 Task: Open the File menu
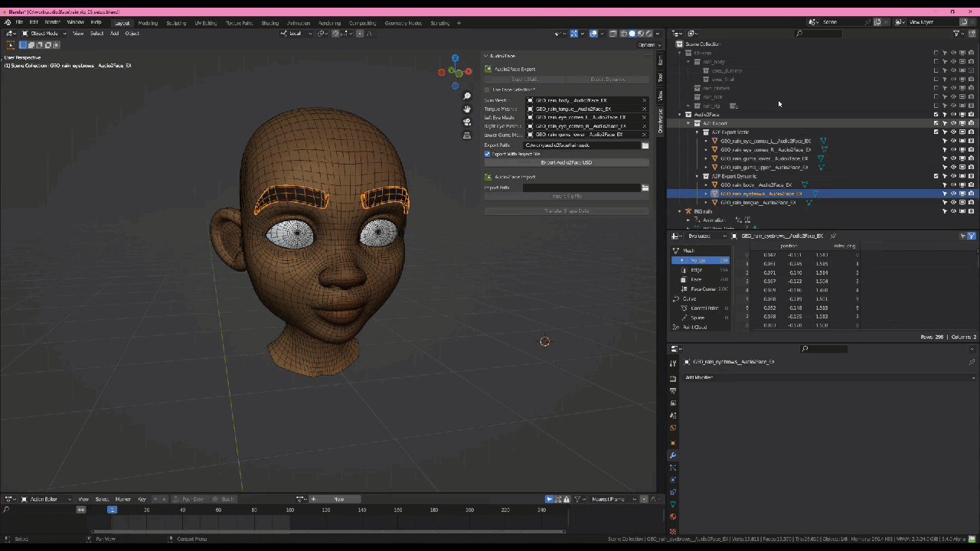point(19,22)
